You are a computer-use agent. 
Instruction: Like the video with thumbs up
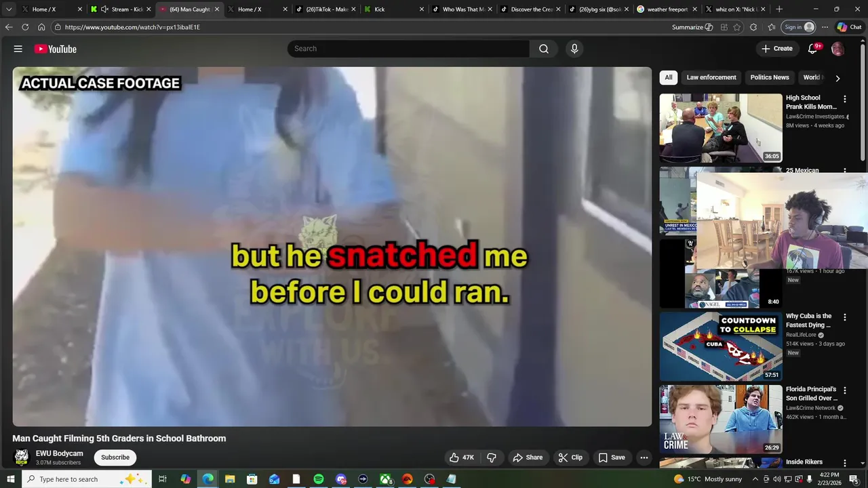462,457
